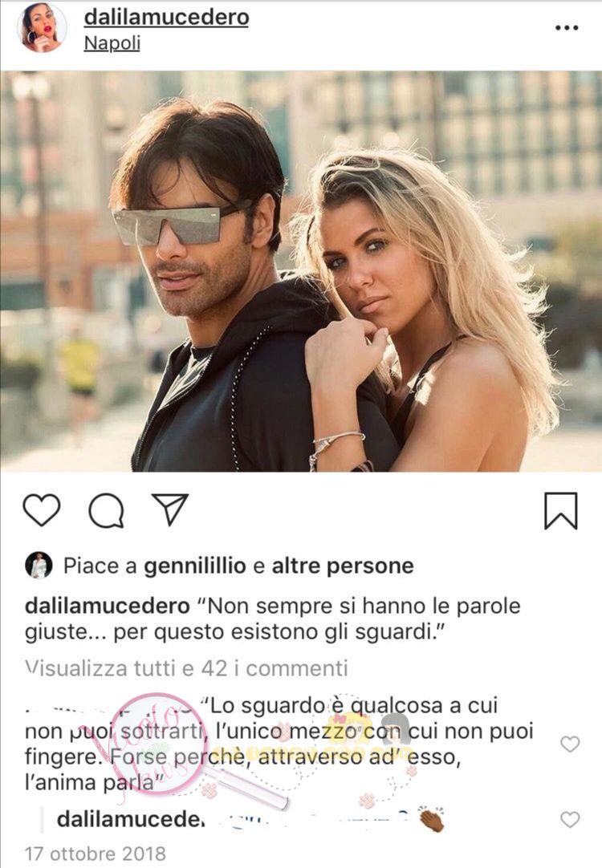
Task: Open the dalilamucedero name in the reply
Action: (x=131, y=819)
